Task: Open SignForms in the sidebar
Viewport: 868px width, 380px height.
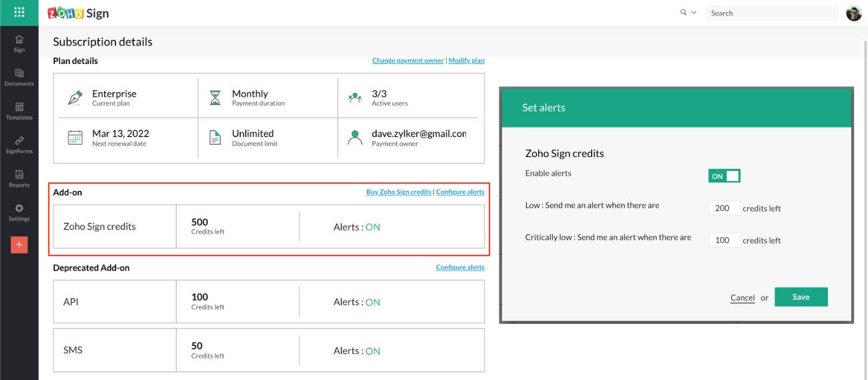Action: click(19, 145)
